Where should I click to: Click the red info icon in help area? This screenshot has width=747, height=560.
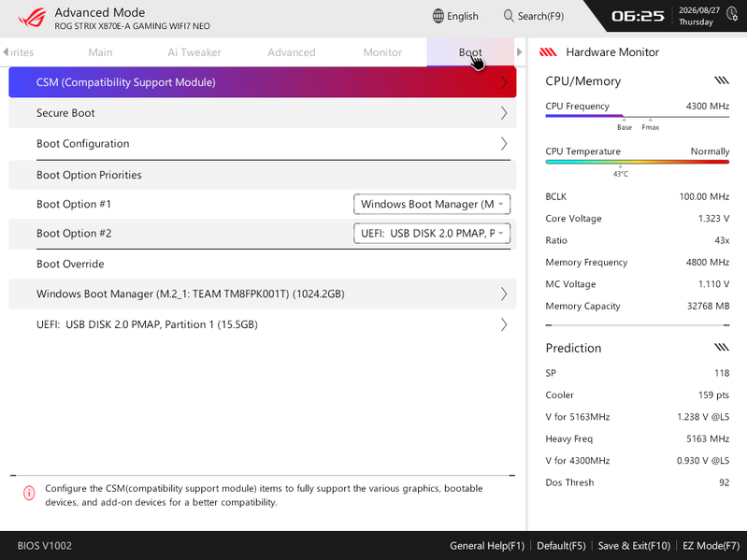coord(29,493)
